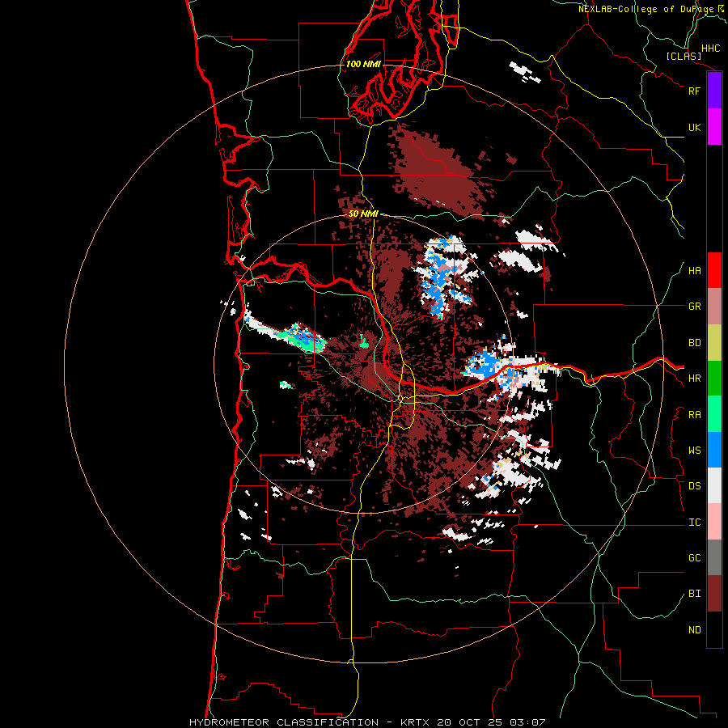Click the BI brown legend swatch

click(714, 594)
